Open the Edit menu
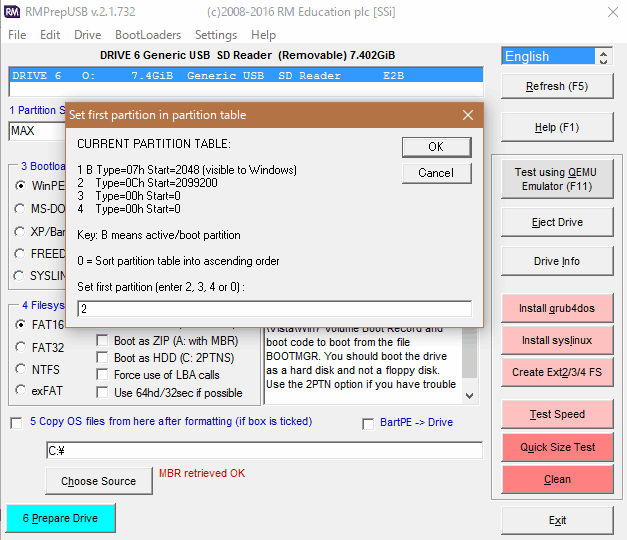The width and height of the screenshot is (627, 540). pos(50,35)
